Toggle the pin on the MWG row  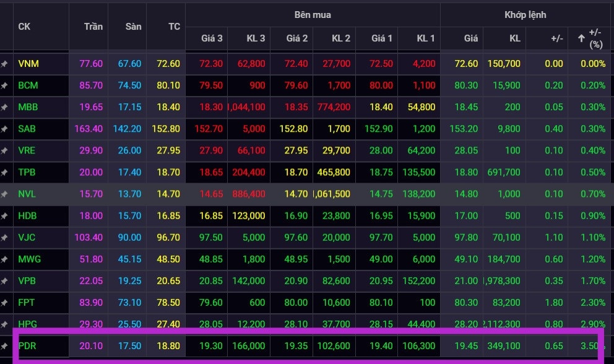pyautogui.click(x=4, y=259)
